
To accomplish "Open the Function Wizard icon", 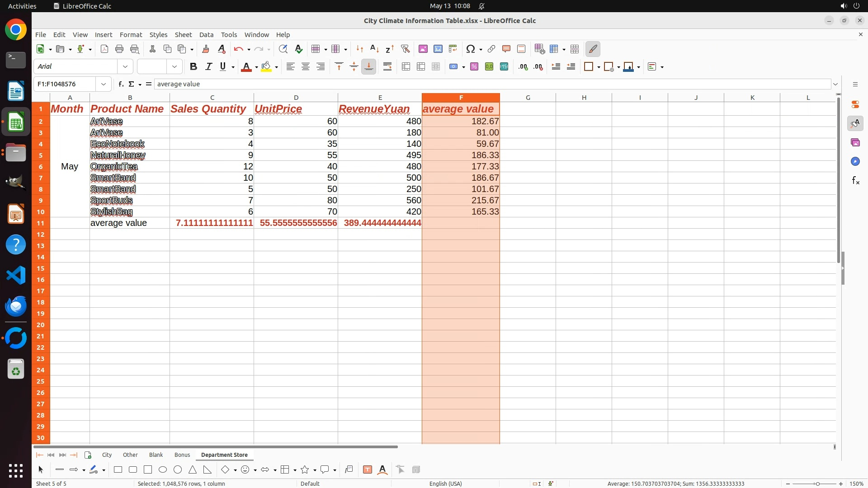I will [121, 84].
